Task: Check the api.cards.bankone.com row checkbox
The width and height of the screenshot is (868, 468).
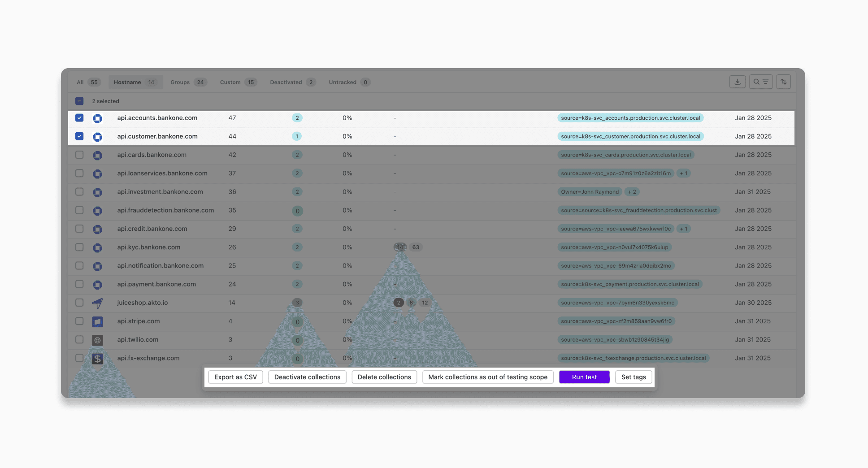Action: pos(79,155)
